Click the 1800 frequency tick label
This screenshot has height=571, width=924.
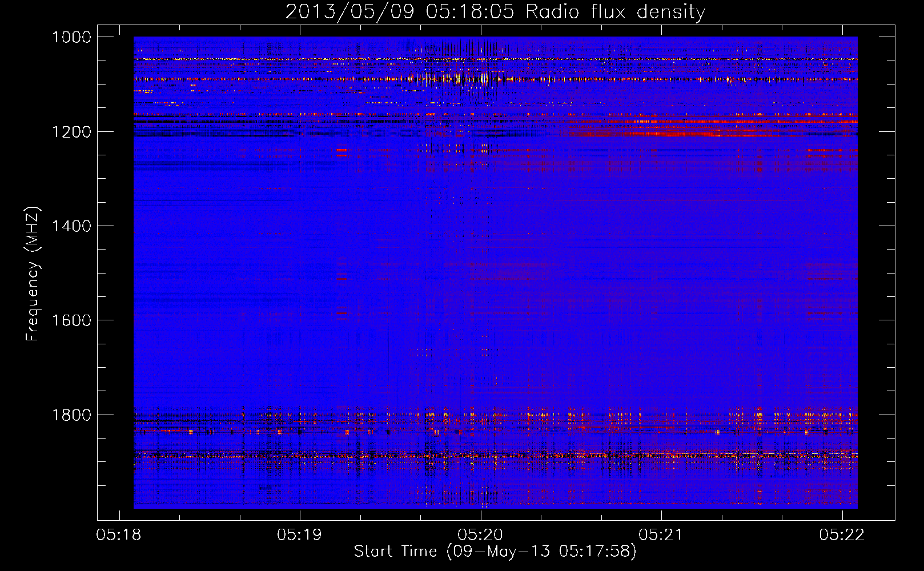pyautogui.click(x=71, y=415)
